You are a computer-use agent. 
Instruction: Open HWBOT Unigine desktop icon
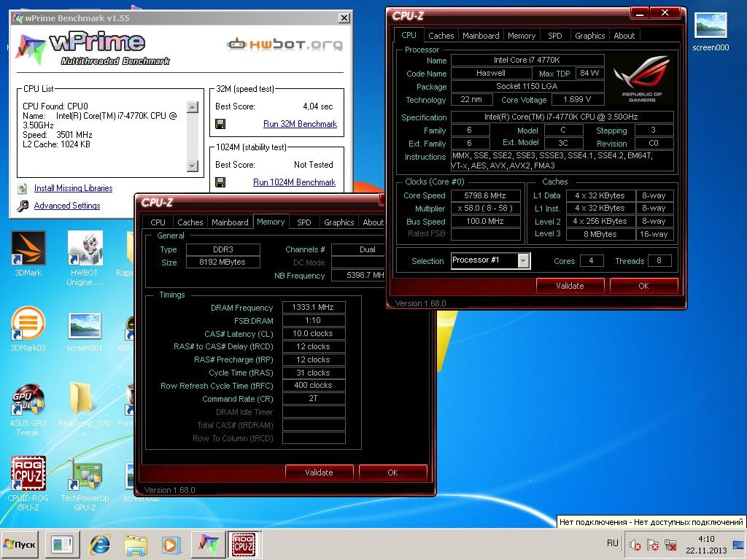tap(85, 248)
